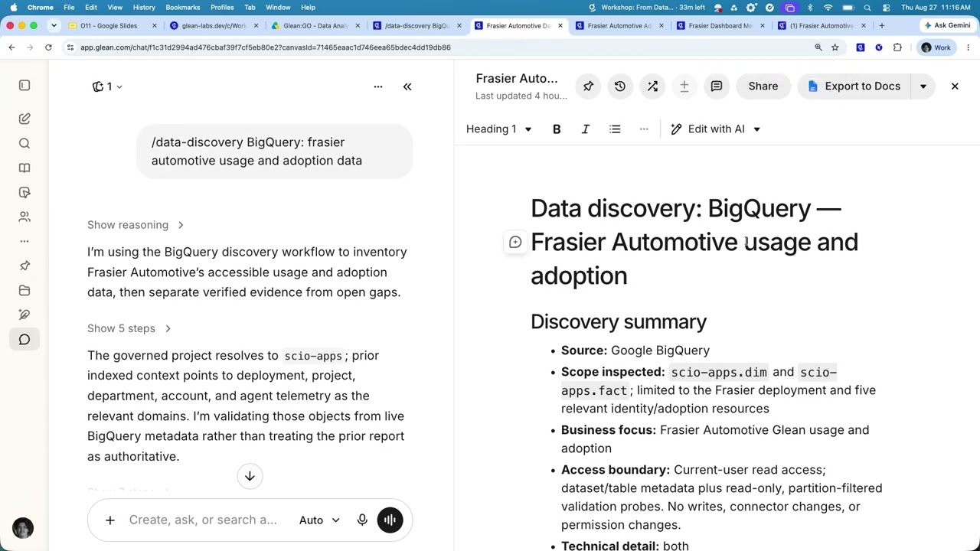Go back to the previous page
Viewport: 980px width, 551px height.
pos(11,47)
